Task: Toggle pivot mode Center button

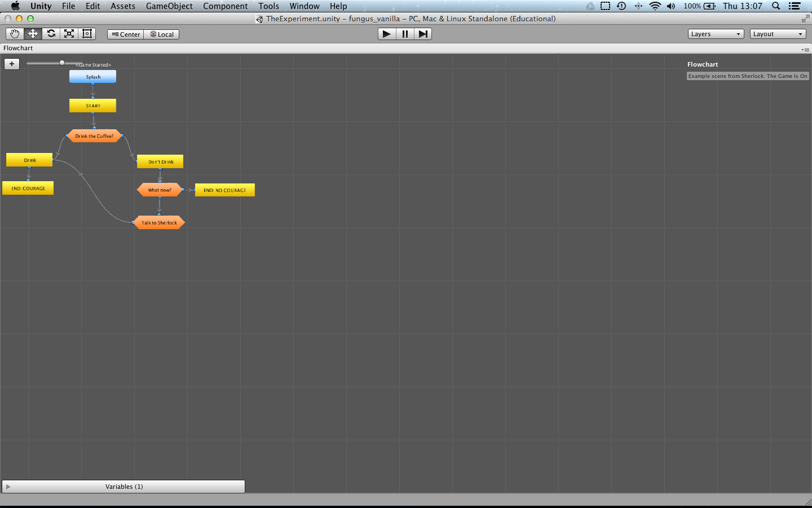Action: [126, 34]
